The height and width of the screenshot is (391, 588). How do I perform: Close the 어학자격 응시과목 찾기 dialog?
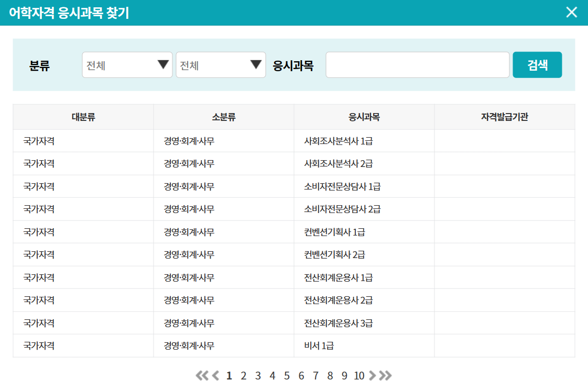pyautogui.click(x=571, y=13)
